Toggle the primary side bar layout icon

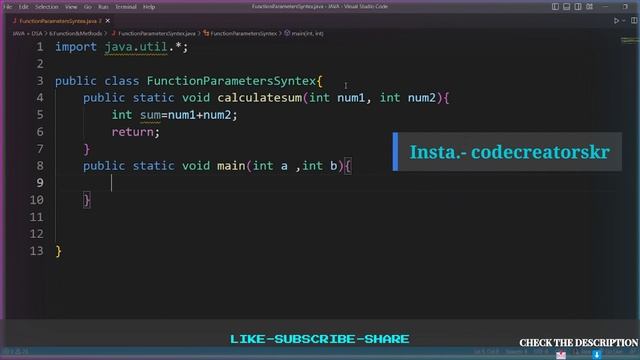click(555, 7)
